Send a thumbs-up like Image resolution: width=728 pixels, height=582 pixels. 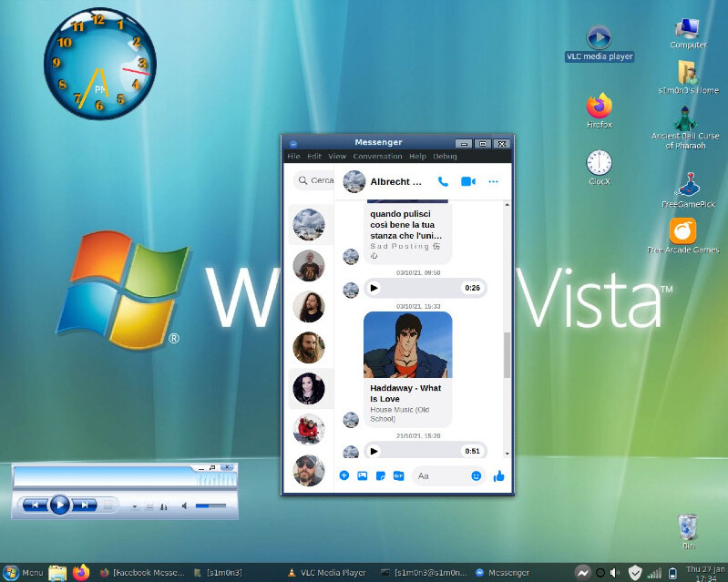pyautogui.click(x=499, y=475)
